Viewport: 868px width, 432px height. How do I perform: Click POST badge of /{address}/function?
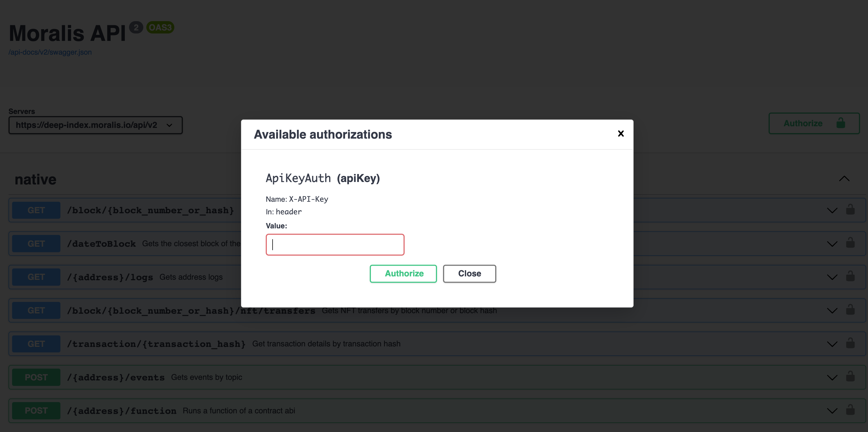coord(36,411)
